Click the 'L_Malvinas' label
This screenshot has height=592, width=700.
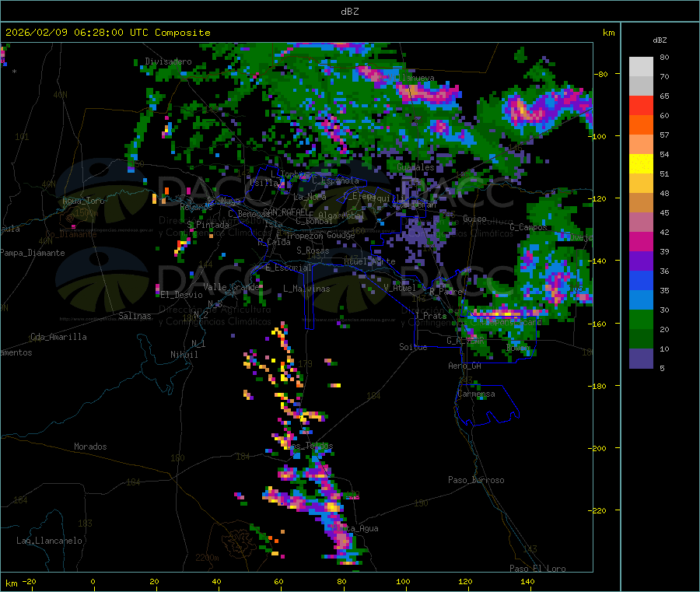(306, 289)
